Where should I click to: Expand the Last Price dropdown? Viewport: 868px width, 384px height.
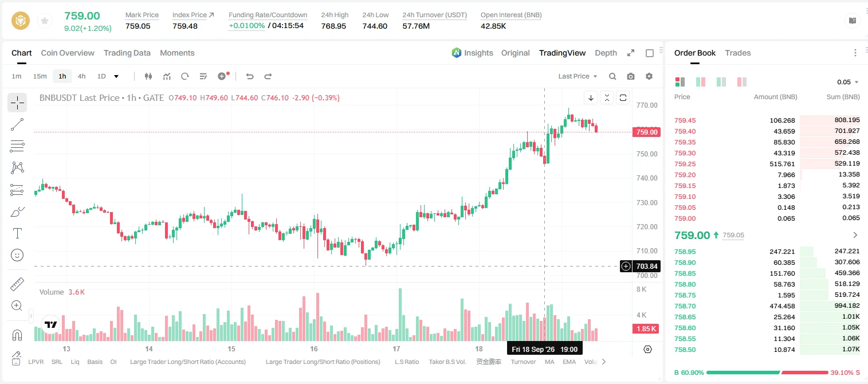[578, 76]
